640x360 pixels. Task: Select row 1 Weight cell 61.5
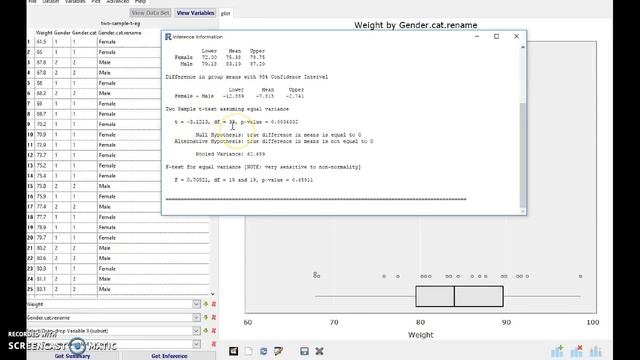(42, 42)
